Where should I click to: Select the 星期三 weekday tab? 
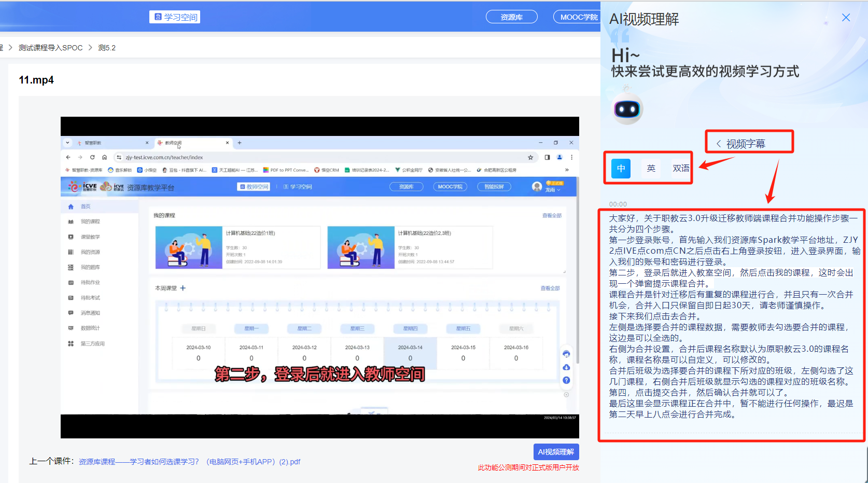pyautogui.click(x=357, y=328)
